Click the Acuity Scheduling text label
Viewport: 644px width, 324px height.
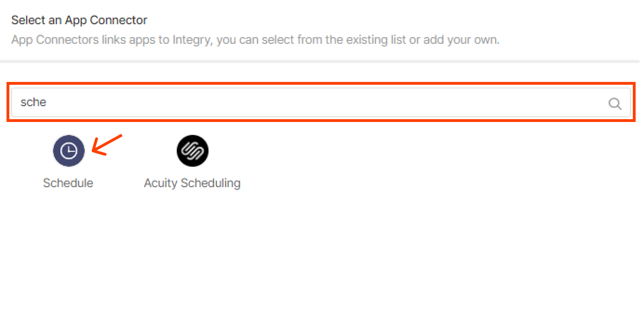(x=192, y=183)
